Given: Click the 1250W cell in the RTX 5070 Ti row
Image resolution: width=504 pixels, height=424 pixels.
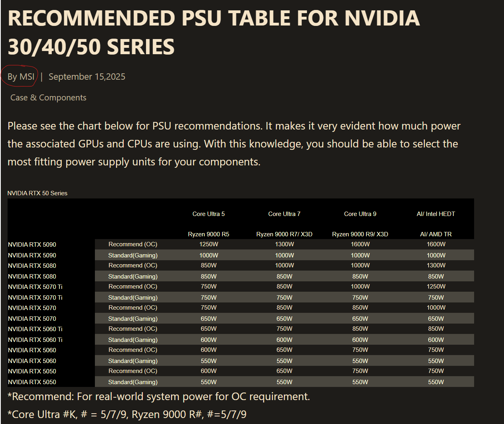Looking at the screenshot, I should coord(436,287).
